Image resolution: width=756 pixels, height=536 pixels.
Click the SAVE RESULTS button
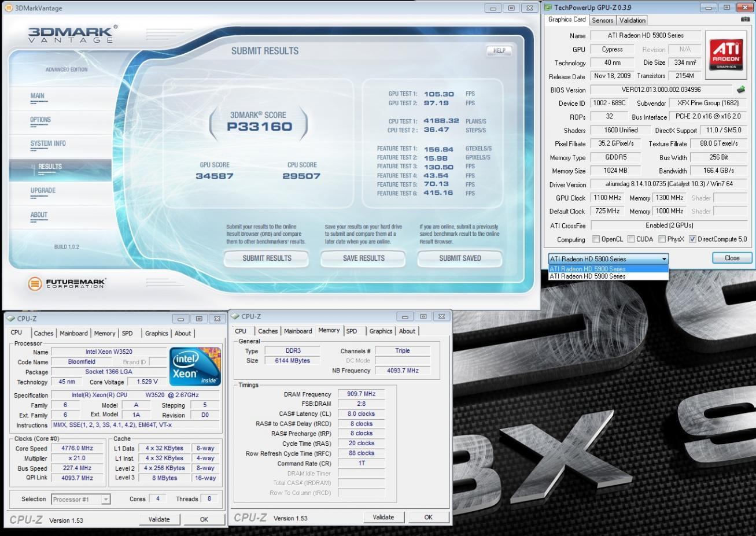[x=363, y=258]
